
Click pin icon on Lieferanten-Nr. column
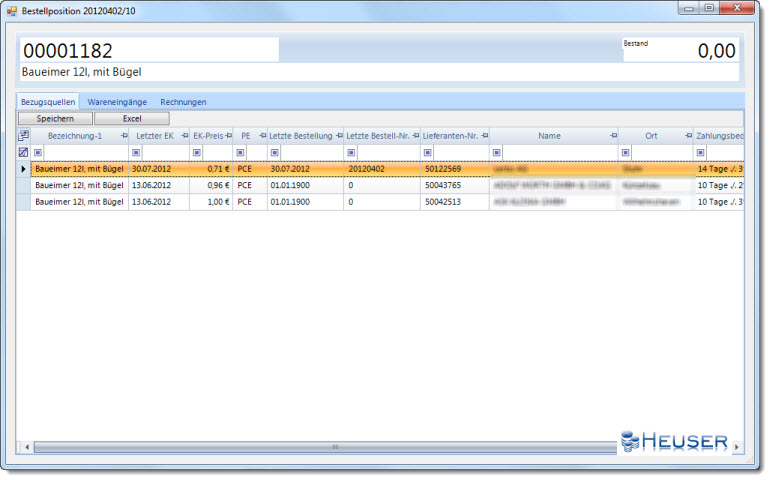485,135
